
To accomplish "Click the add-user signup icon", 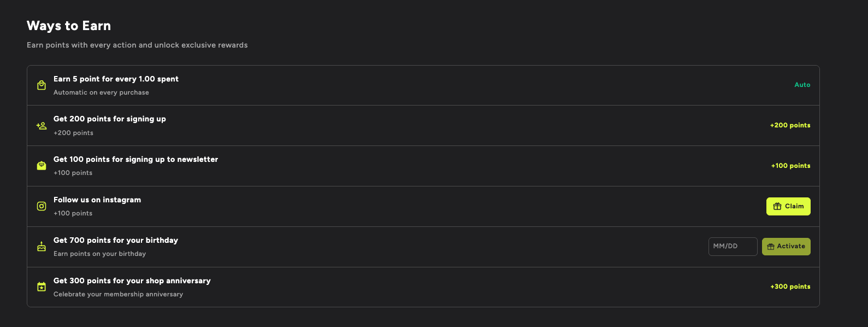I will coord(42,126).
